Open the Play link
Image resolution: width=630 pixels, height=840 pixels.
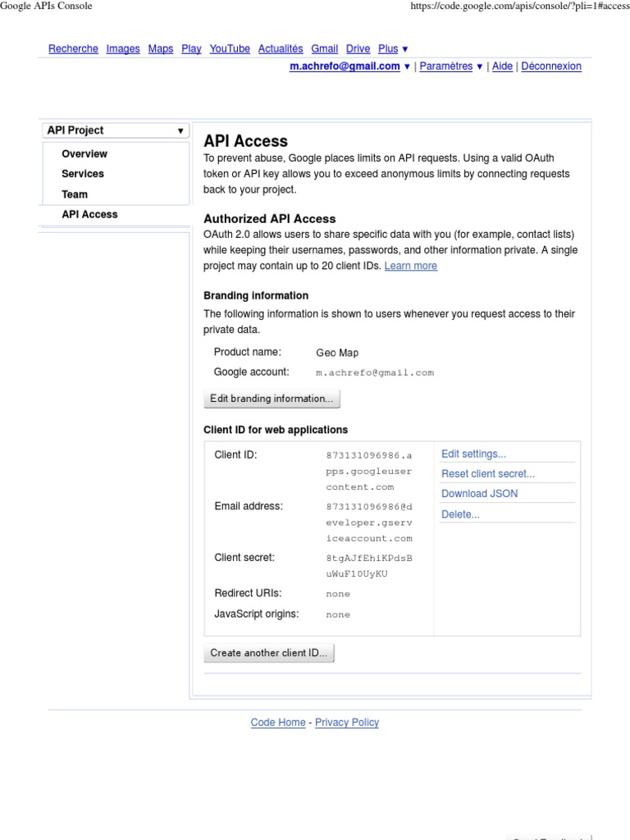tap(191, 48)
